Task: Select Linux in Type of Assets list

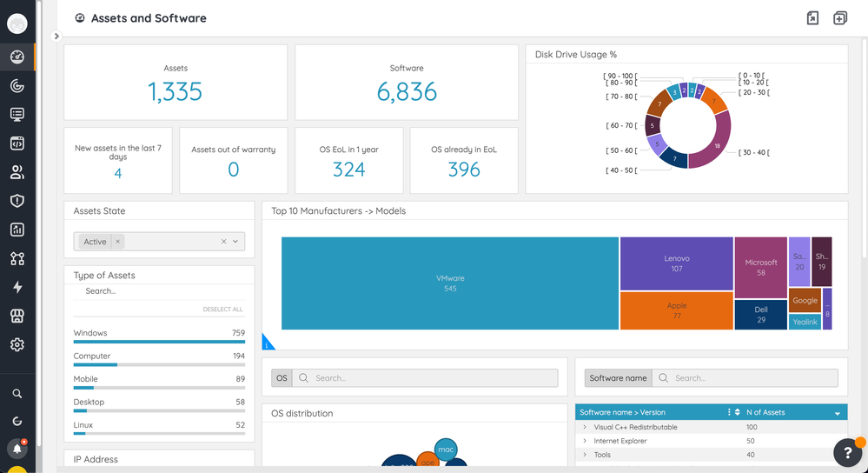Action: [x=83, y=425]
